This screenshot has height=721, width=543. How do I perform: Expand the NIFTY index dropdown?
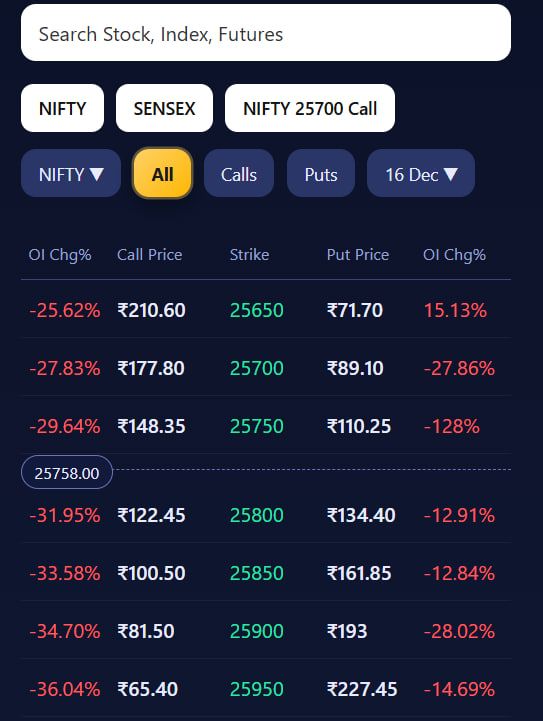(x=71, y=174)
